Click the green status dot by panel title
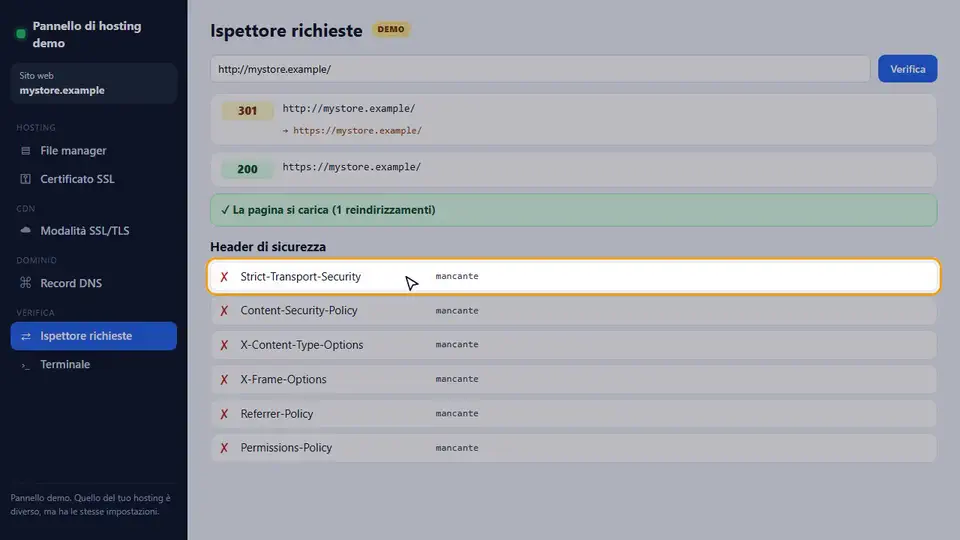 point(21,34)
